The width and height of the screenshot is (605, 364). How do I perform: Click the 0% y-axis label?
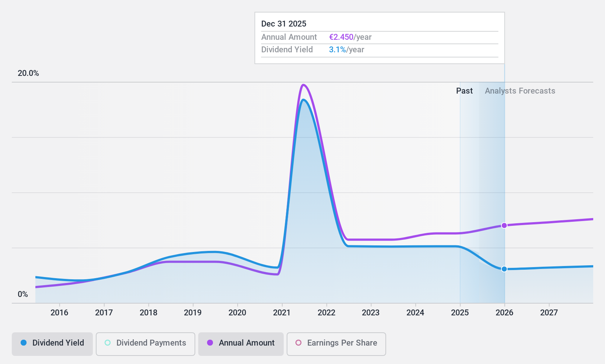(23, 294)
